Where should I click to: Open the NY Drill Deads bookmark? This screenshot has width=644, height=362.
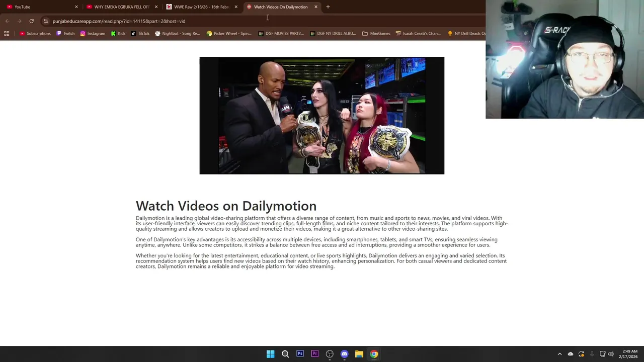click(x=466, y=33)
